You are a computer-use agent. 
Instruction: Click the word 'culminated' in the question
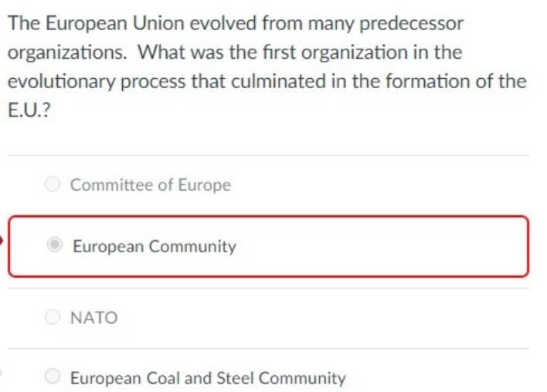[279, 82]
